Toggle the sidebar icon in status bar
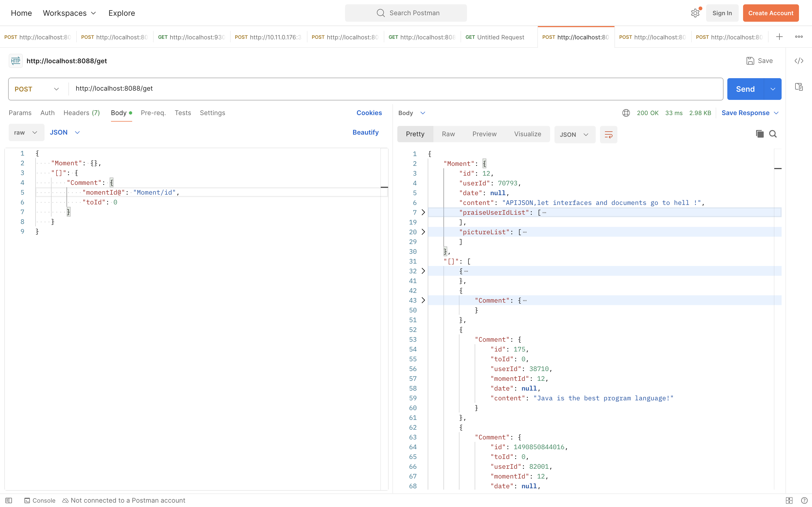The image size is (812, 507). point(9,500)
